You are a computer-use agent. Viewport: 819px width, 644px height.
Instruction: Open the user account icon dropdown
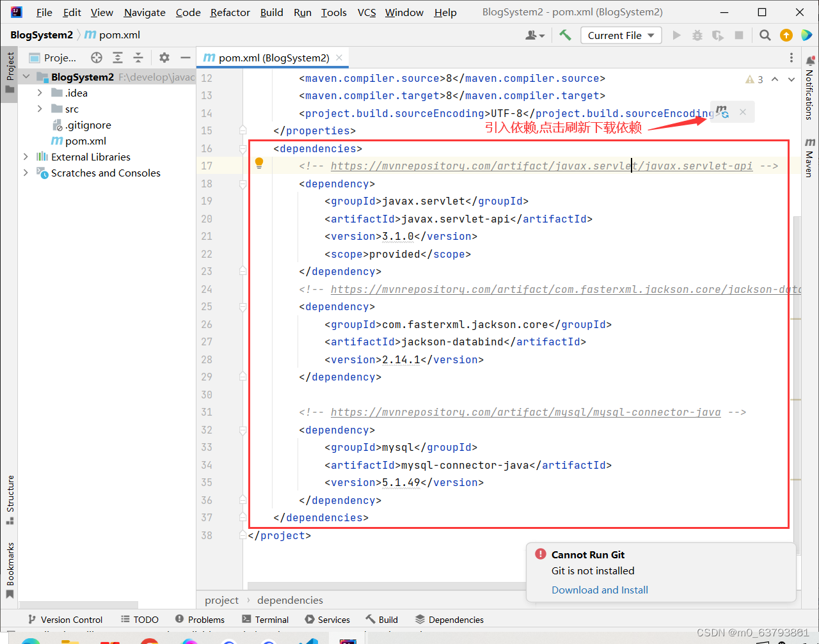(x=535, y=35)
